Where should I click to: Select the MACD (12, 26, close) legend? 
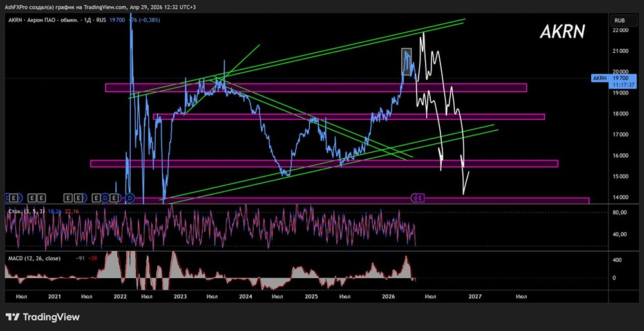coord(35,258)
